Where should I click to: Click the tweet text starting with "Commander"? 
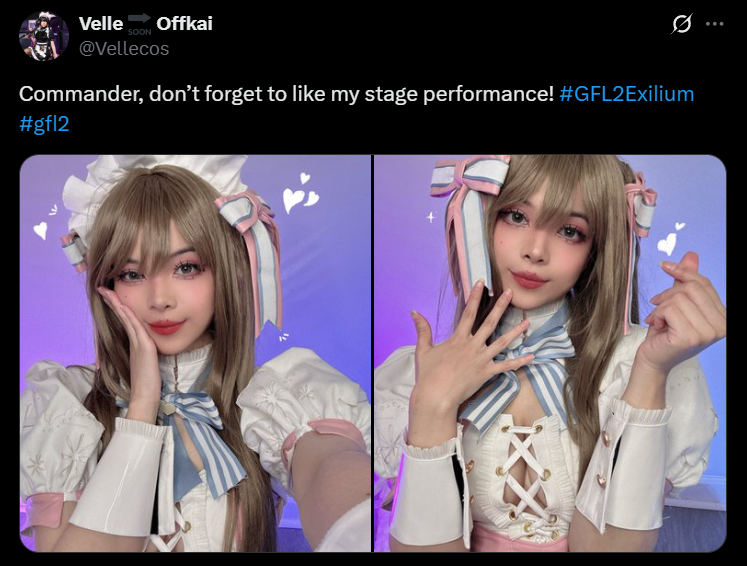point(356,109)
